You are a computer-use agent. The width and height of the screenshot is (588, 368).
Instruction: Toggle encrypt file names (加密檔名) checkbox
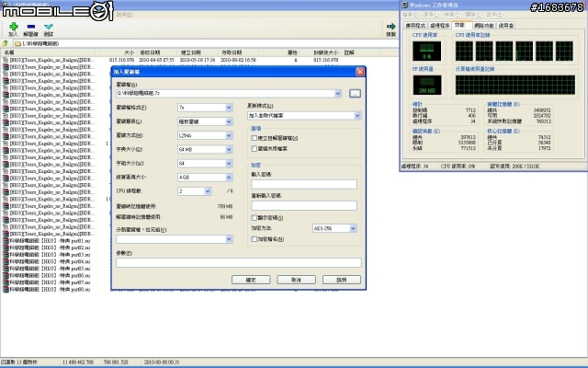[254, 239]
